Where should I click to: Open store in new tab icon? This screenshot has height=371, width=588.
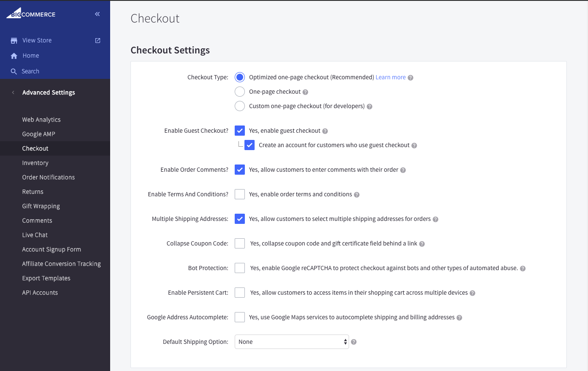[97, 40]
